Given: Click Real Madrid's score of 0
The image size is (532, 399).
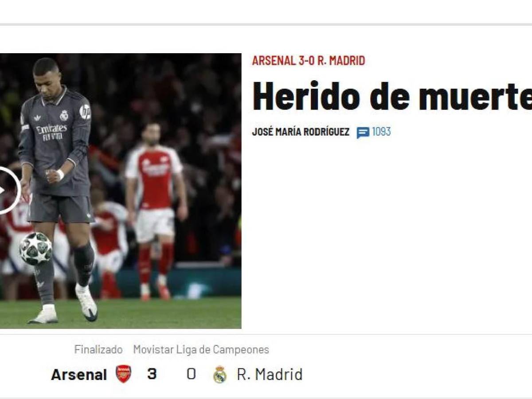Looking at the screenshot, I should pyautogui.click(x=191, y=374).
